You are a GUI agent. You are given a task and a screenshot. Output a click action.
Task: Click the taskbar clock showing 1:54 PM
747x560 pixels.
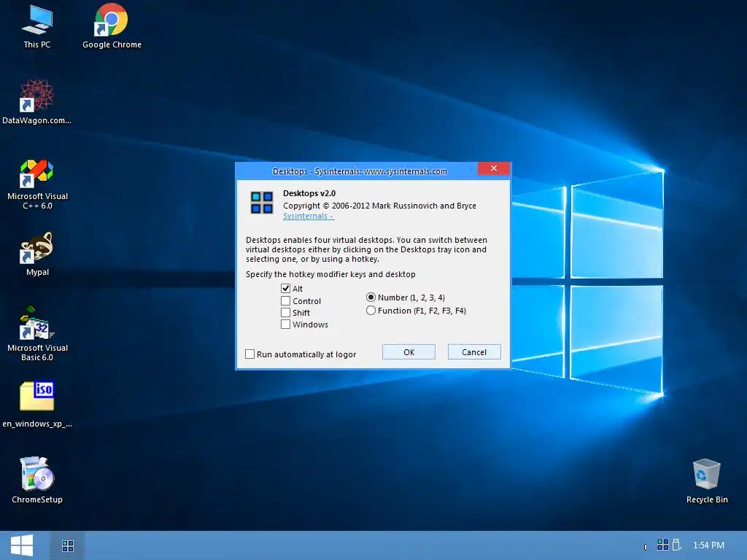pos(708,545)
